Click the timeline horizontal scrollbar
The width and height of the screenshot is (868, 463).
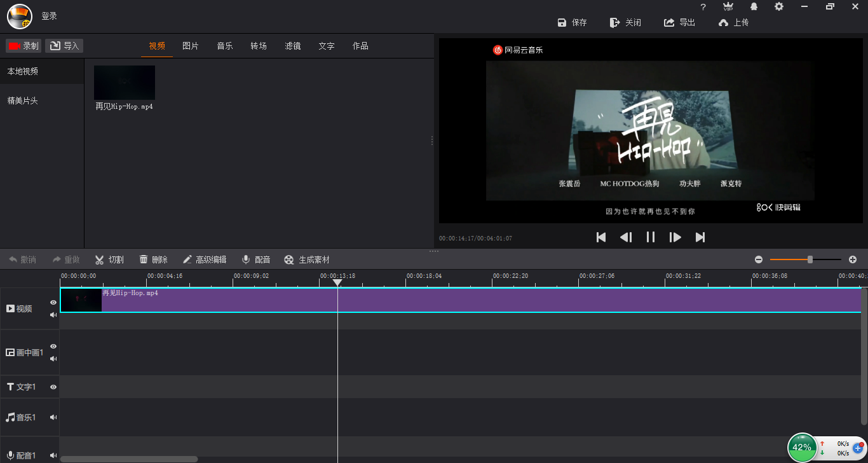129,459
